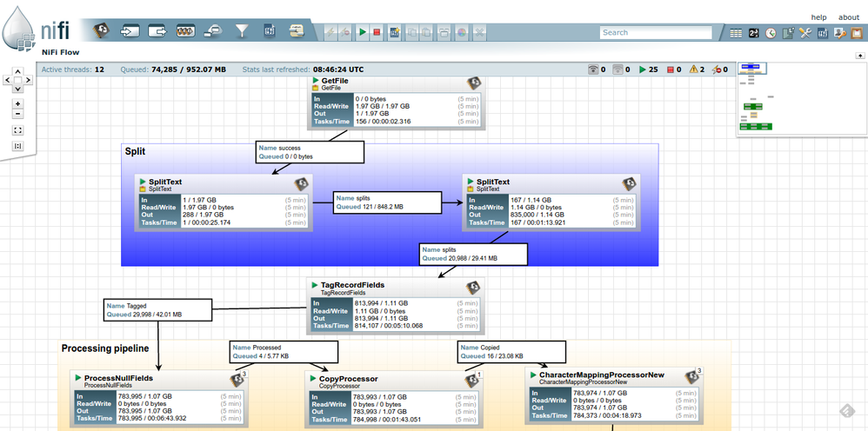
Task: Click the zoom in plus button
Action: coord(18,103)
